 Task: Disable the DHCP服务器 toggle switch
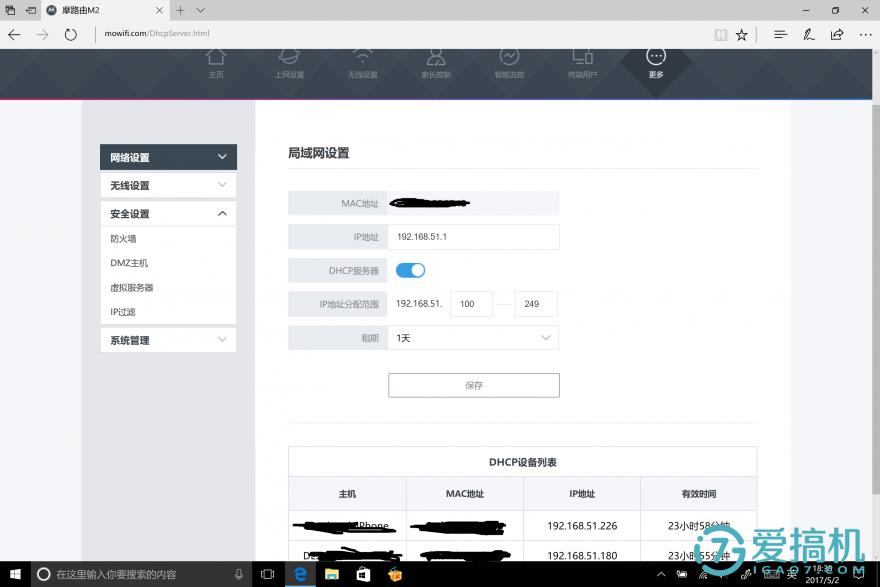click(409, 270)
